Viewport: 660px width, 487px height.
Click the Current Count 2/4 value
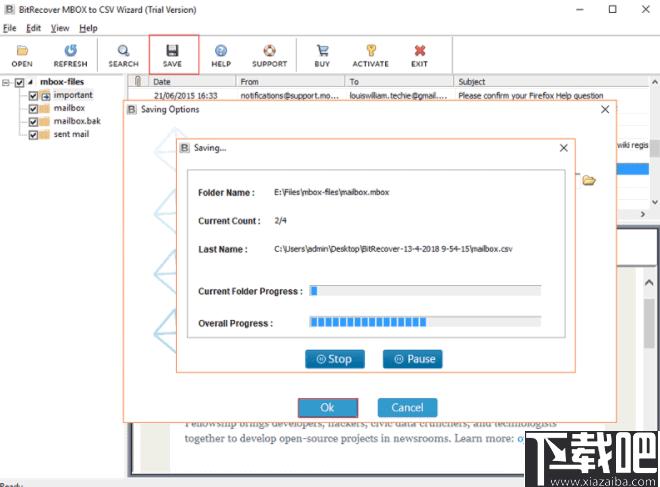pyautogui.click(x=280, y=221)
